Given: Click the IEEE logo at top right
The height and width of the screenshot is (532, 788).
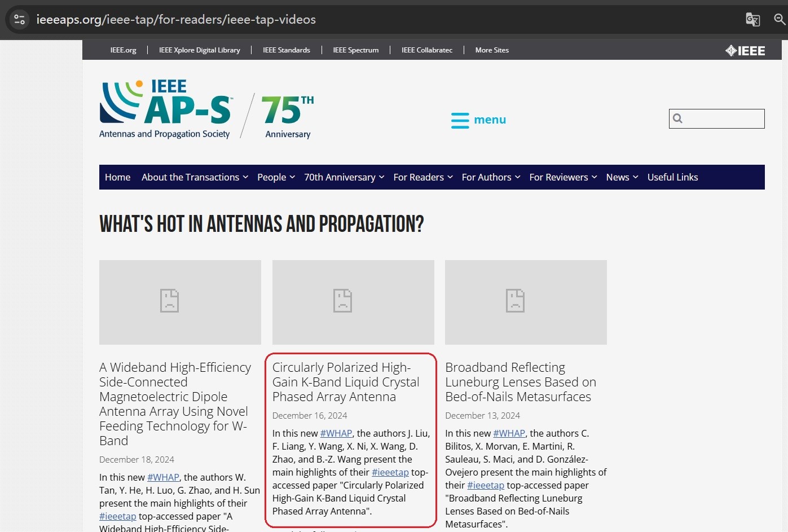Looking at the screenshot, I should (x=745, y=51).
